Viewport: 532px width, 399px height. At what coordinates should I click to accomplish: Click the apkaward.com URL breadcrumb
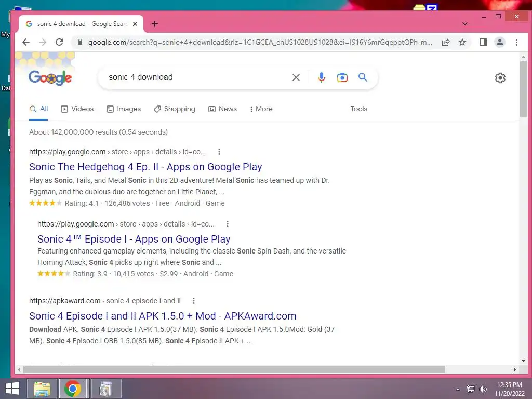105,301
